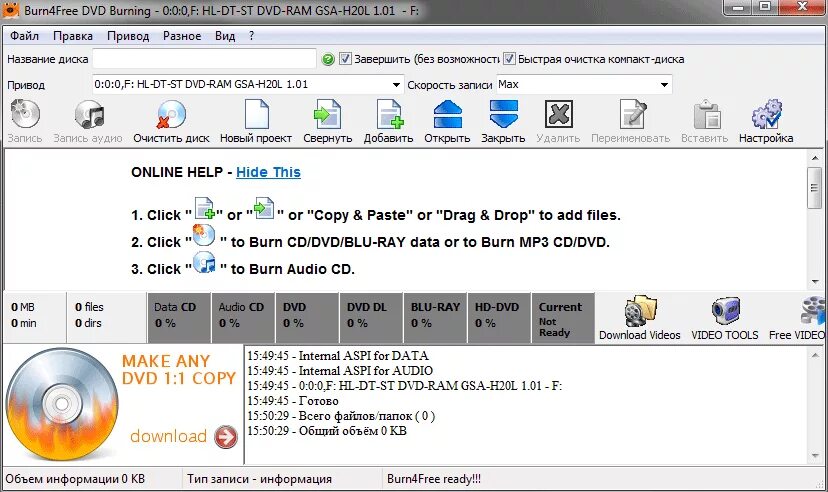Click red download arrow in DVD copy ad
Viewport: 828px width, 492px height.
click(x=226, y=437)
